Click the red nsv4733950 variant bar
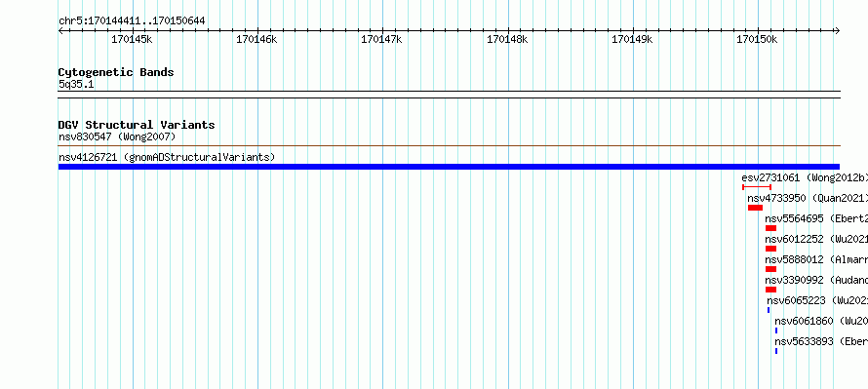This screenshot has height=389, width=868. 755,208
